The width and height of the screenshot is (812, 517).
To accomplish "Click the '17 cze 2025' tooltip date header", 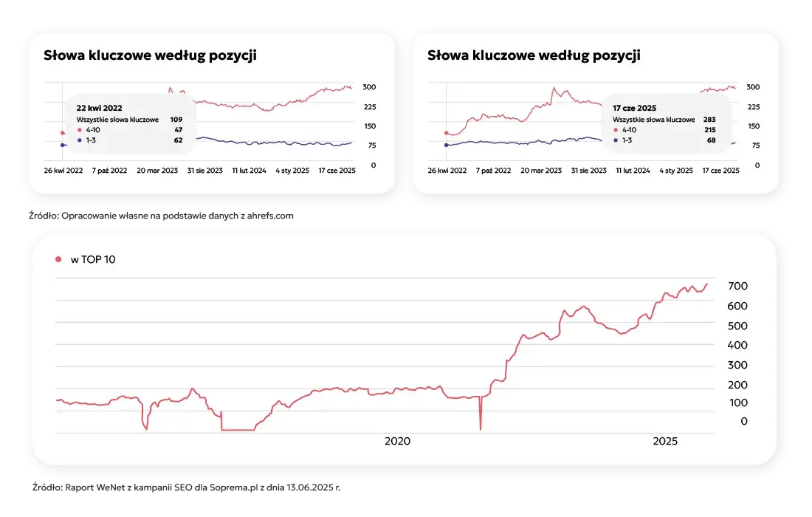I will 634,108.
